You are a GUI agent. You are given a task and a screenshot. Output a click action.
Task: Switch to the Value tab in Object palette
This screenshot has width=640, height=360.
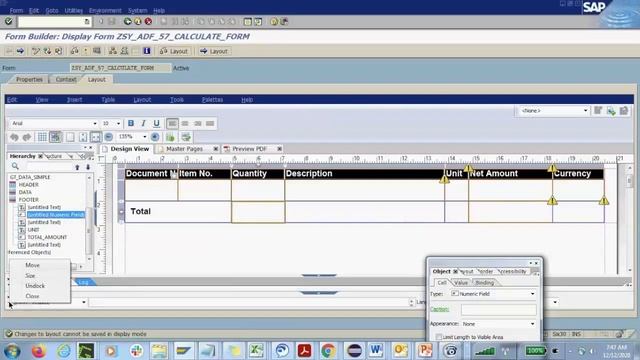point(461,282)
